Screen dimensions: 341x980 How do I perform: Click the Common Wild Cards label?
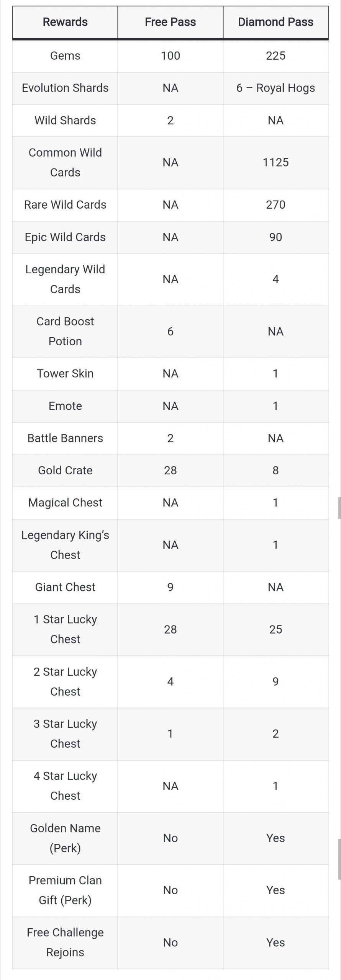65,162
